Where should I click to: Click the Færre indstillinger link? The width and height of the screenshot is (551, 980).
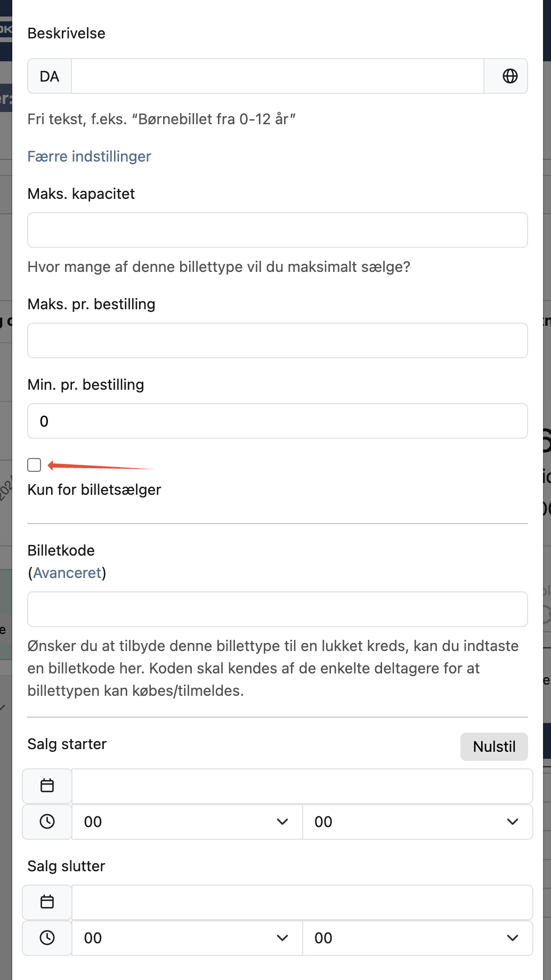(89, 156)
